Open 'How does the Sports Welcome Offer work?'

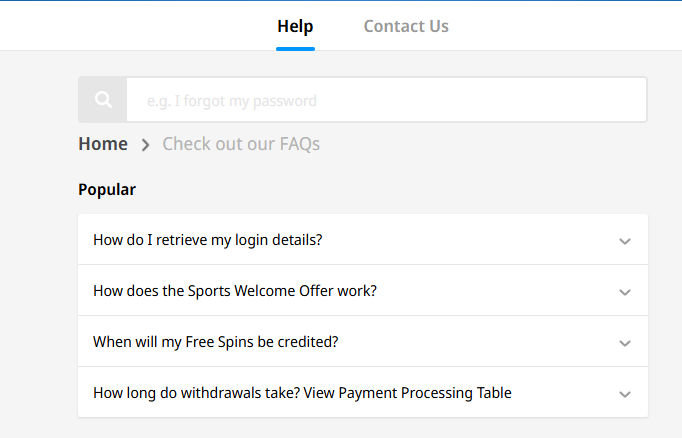[234, 291]
